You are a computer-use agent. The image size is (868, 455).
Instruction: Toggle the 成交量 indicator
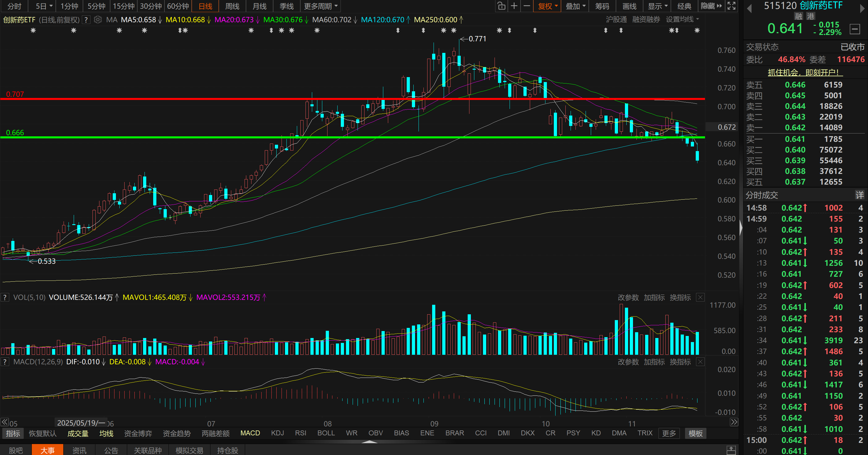pos(78,433)
